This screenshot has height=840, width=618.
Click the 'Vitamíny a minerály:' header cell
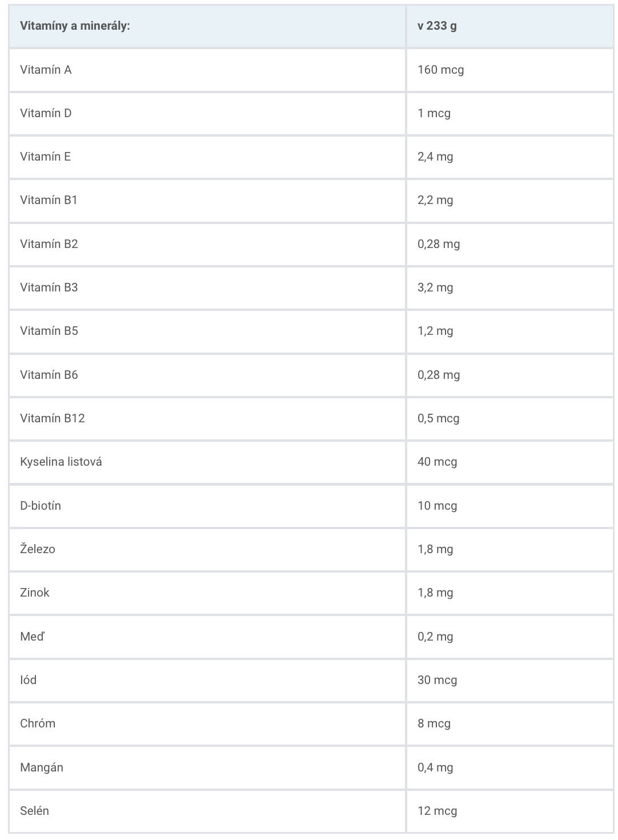coord(207,26)
